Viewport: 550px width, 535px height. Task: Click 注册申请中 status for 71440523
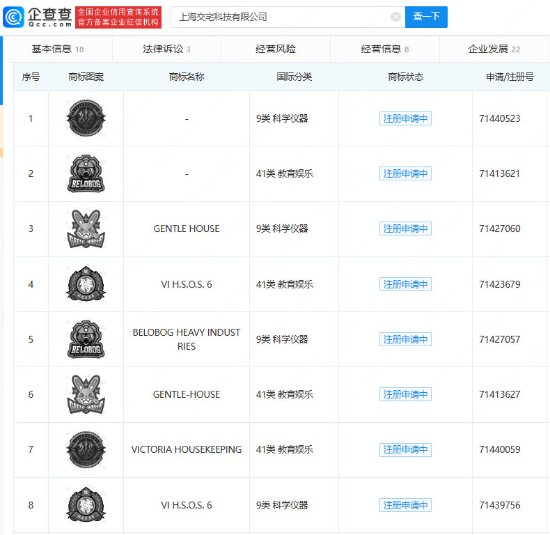point(405,119)
